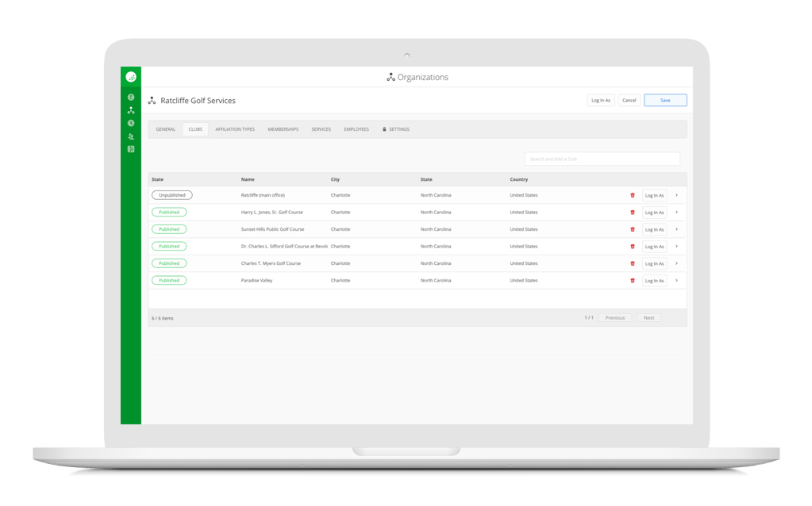Screen dimensions: 812x506
Task: Sort by the Country column header
Action: click(x=519, y=179)
